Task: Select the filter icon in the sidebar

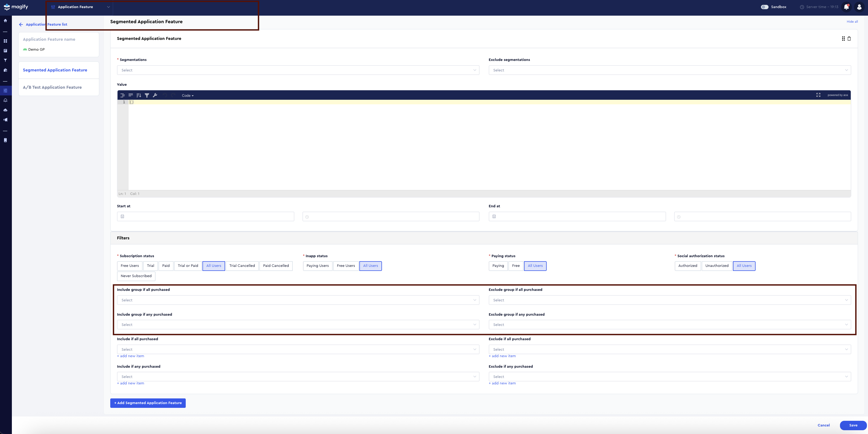Action: pyautogui.click(x=5, y=60)
